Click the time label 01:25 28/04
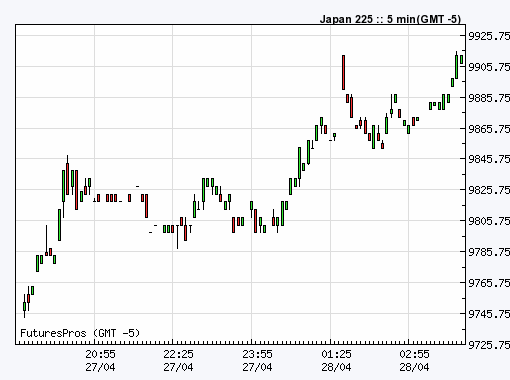510x380 pixels. point(336,360)
